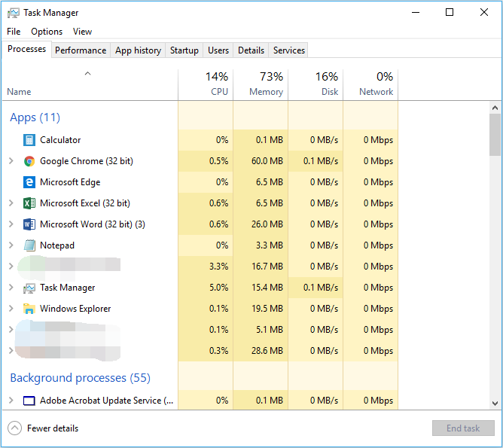This screenshot has width=503, height=448.
Task: Click the Fewer details link
Action: pos(53,428)
